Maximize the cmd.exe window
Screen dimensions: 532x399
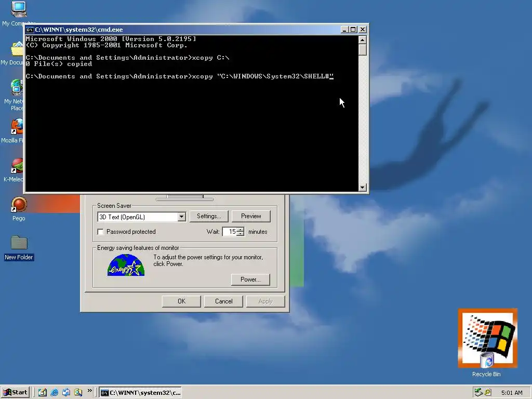pos(353,30)
